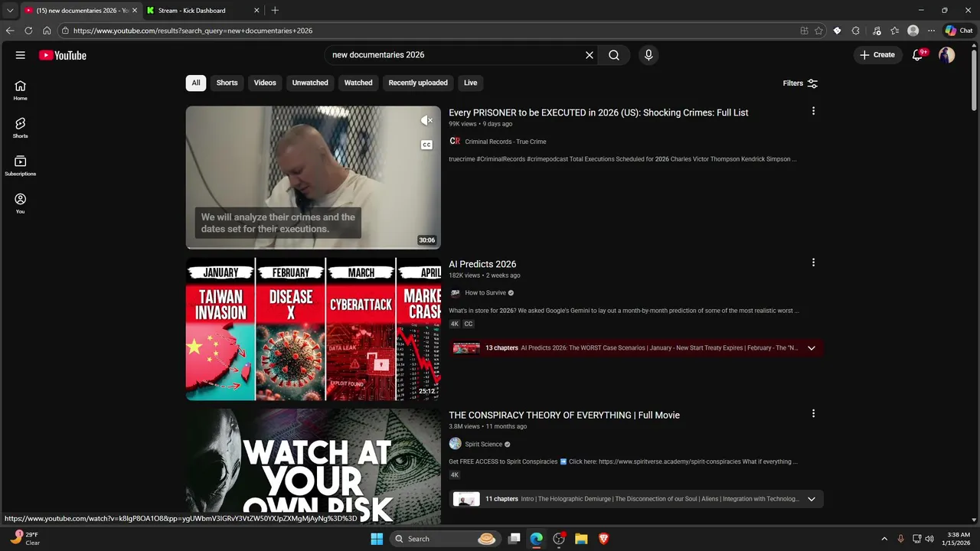Visit the How to Survive channel
Image resolution: width=980 pixels, height=551 pixels.
click(485, 293)
